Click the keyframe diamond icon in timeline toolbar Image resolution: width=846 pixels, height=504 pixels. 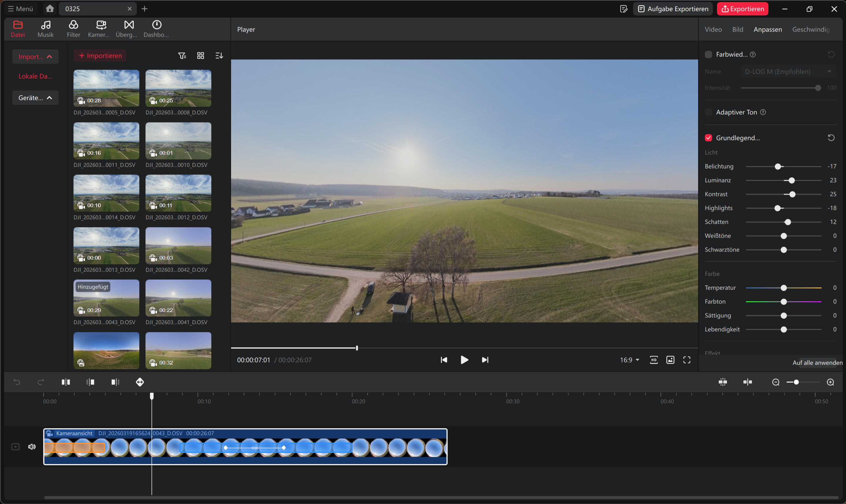pyautogui.click(x=140, y=382)
